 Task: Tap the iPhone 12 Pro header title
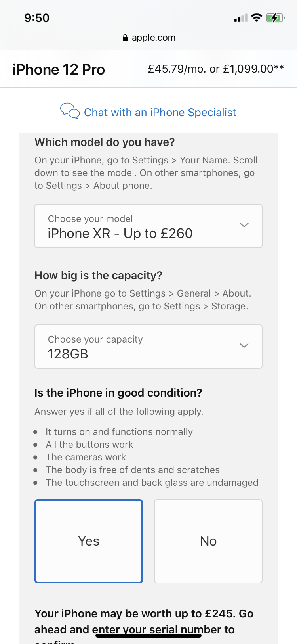pyautogui.click(x=59, y=69)
